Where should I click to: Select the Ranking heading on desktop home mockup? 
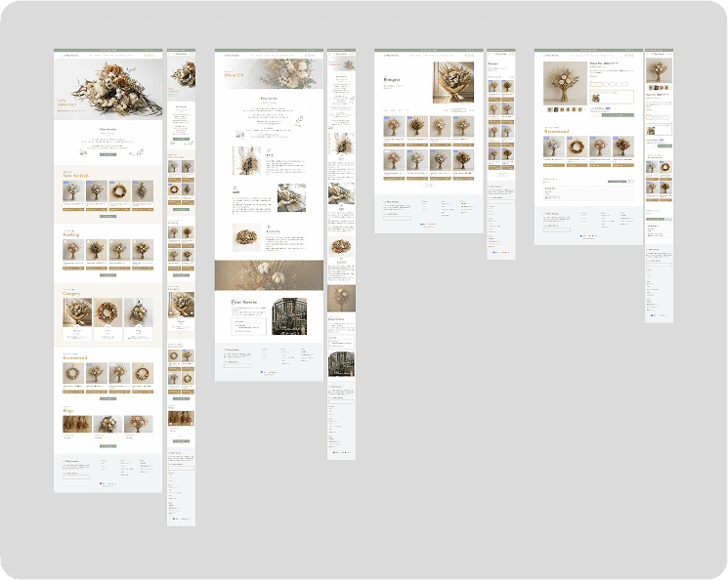click(71, 234)
